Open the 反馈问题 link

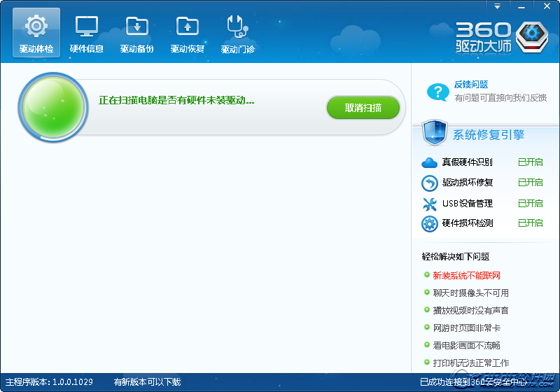pyautogui.click(x=471, y=85)
